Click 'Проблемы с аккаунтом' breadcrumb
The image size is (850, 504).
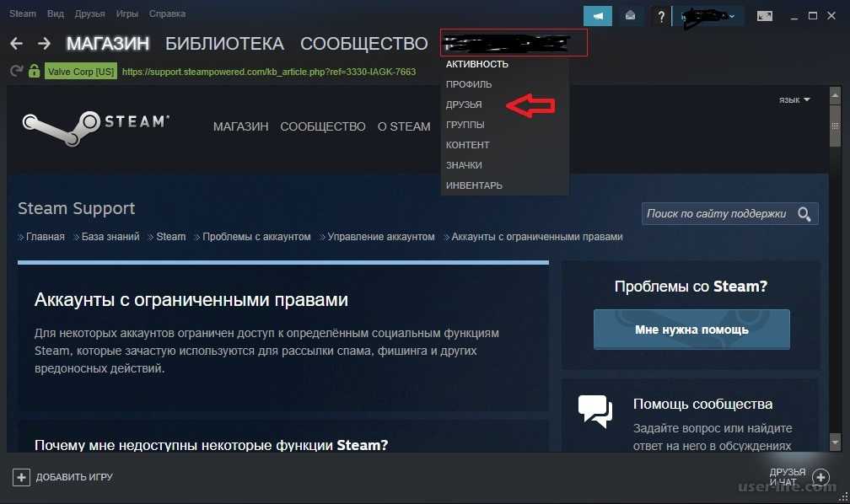pos(256,237)
